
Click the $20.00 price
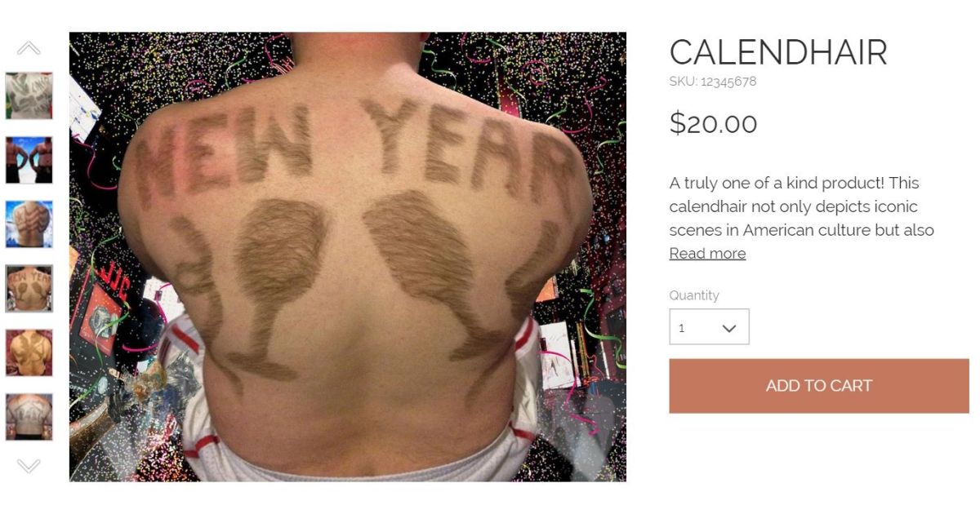coord(713,123)
